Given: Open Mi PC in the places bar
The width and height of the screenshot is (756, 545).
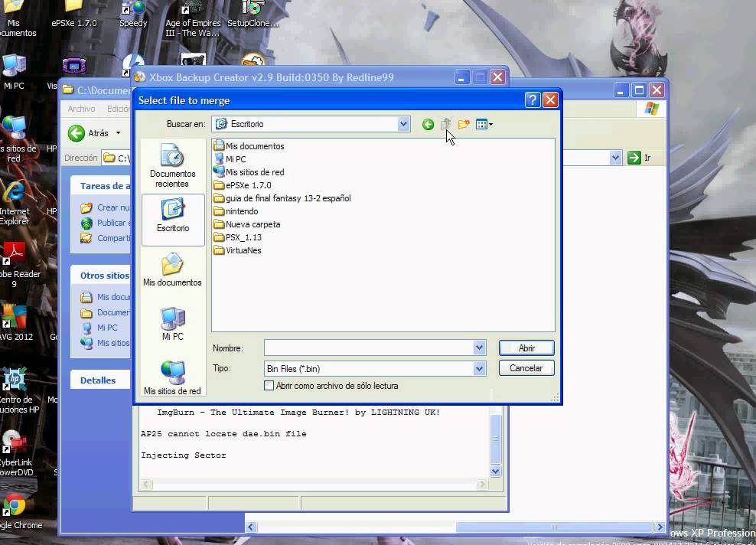Looking at the screenshot, I should (173, 324).
